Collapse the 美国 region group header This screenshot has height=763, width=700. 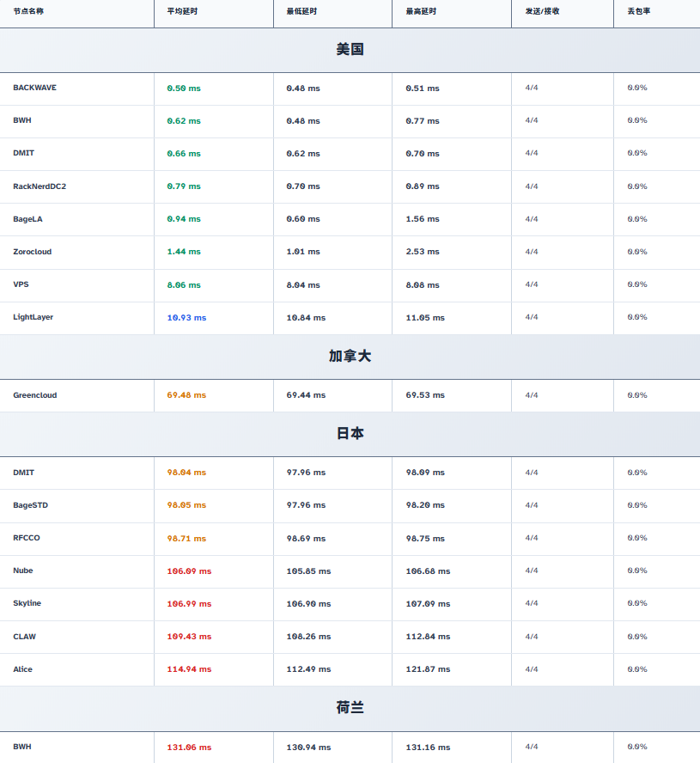tap(350, 50)
